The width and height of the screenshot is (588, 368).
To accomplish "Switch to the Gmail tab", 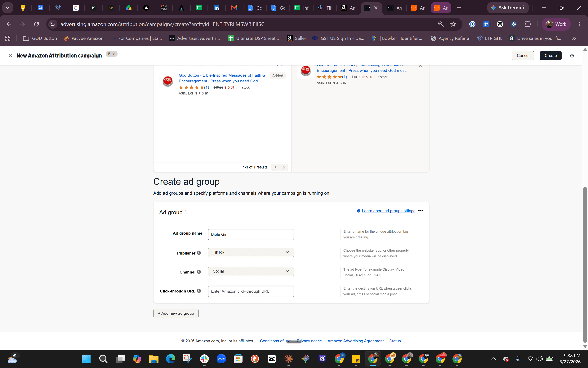I will (x=234, y=8).
